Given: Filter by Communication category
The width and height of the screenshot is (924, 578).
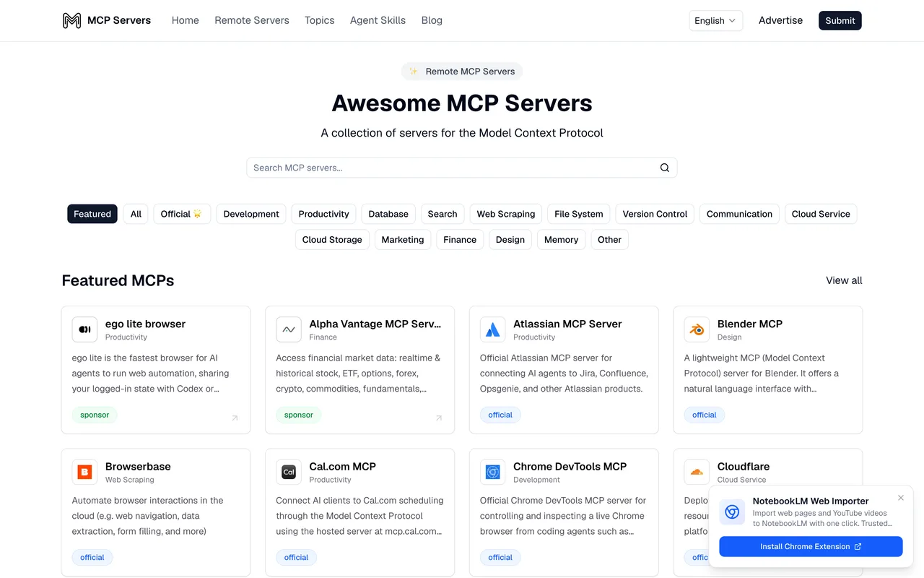Looking at the screenshot, I should pyautogui.click(x=739, y=214).
